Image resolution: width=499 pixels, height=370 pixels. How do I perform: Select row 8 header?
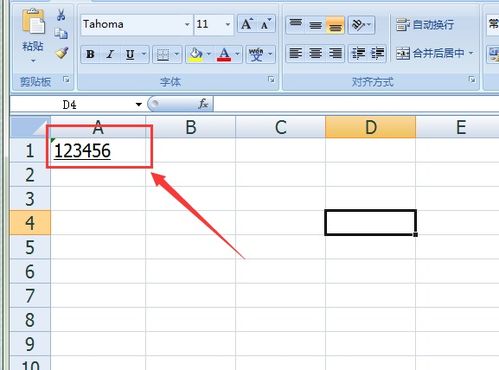pyautogui.click(x=30, y=320)
